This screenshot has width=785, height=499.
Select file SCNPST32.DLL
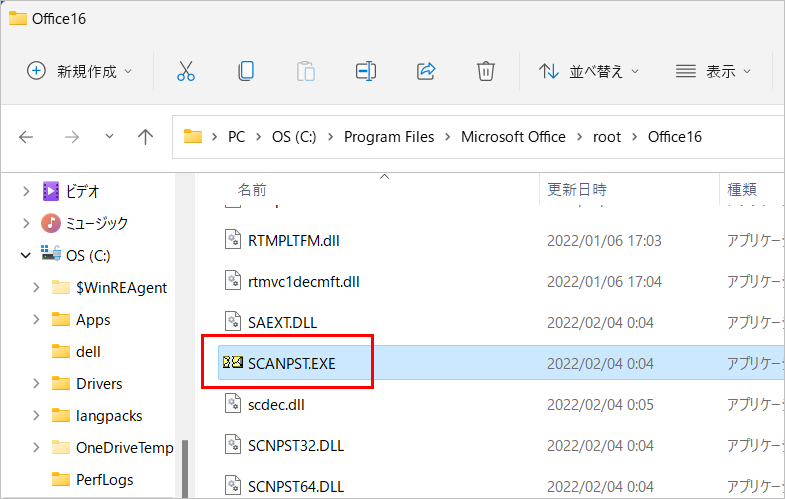(296, 446)
